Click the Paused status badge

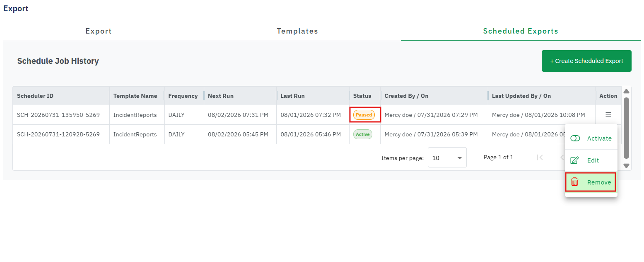pos(364,115)
